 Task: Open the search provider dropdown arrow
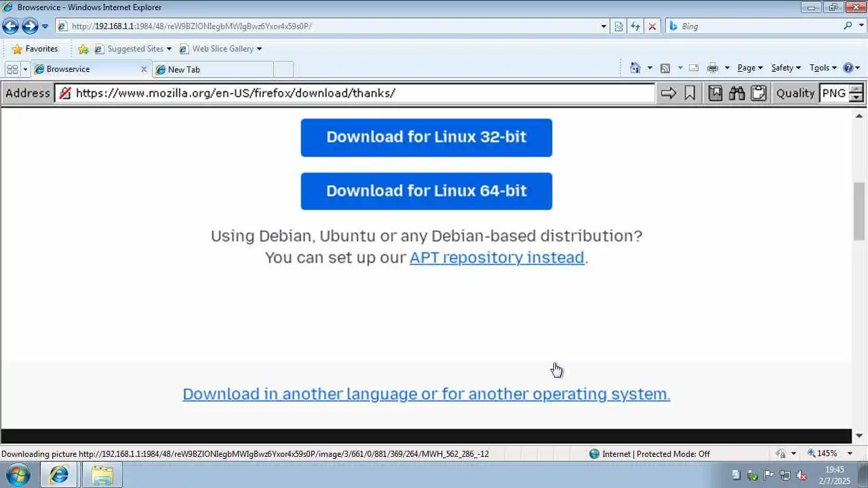(x=860, y=26)
